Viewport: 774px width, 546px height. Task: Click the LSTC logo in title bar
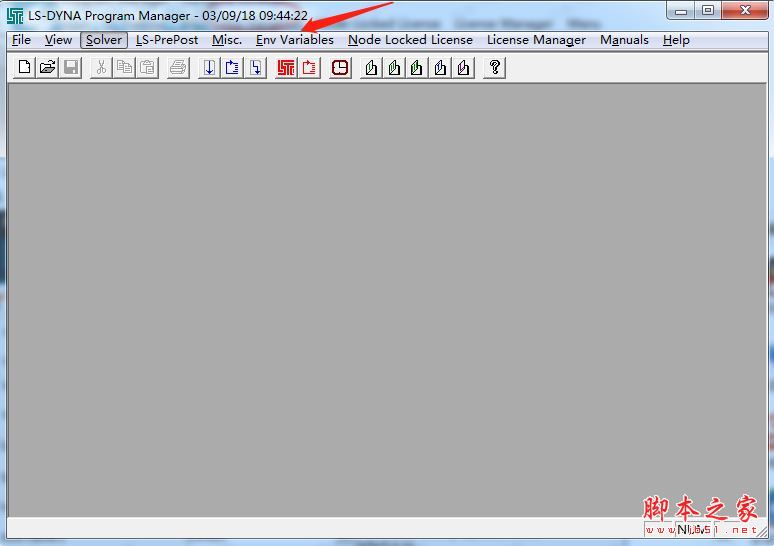pyautogui.click(x=15, y=16)
